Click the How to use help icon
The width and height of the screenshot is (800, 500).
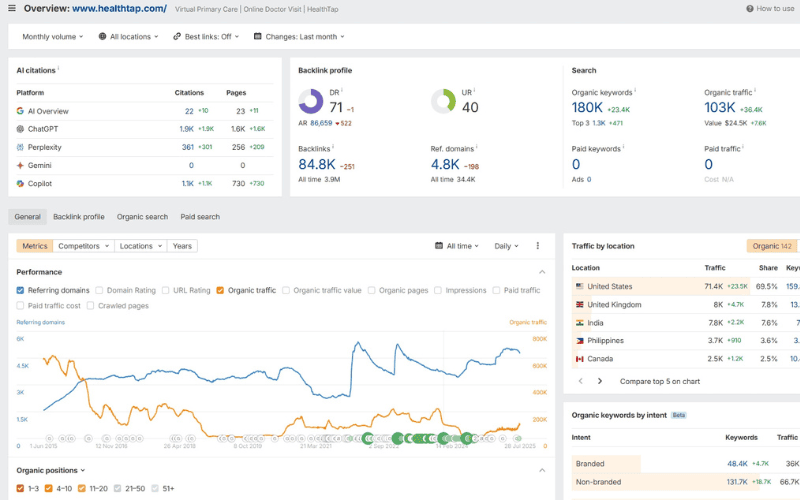pos(749,8)
